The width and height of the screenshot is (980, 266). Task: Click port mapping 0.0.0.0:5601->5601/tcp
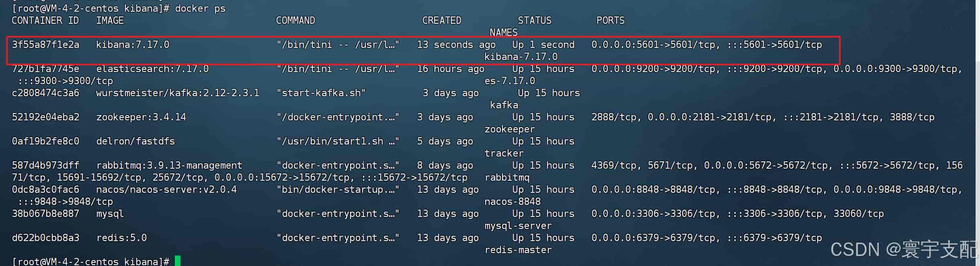[x=656, y=45]
